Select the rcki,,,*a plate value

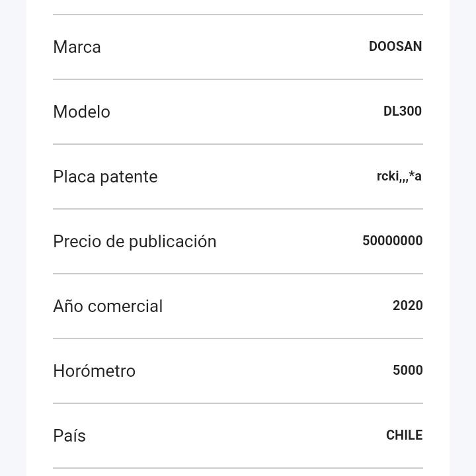click(399, 176)
